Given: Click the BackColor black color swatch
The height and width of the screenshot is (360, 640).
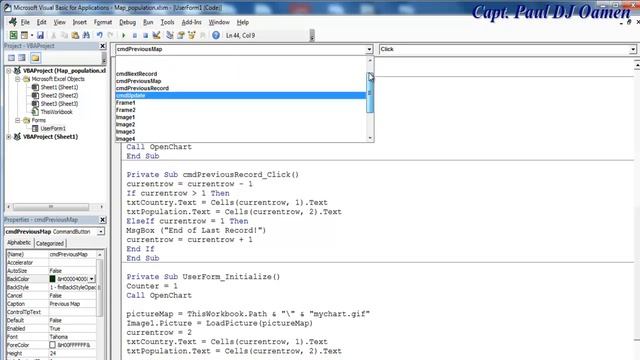Looking at the screenshot, I should [x=52, y=279].
